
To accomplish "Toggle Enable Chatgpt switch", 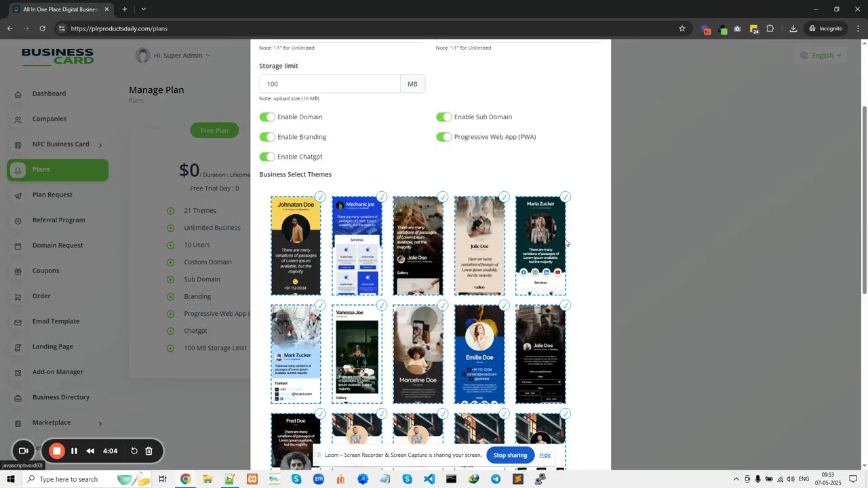I will (267, 157).
